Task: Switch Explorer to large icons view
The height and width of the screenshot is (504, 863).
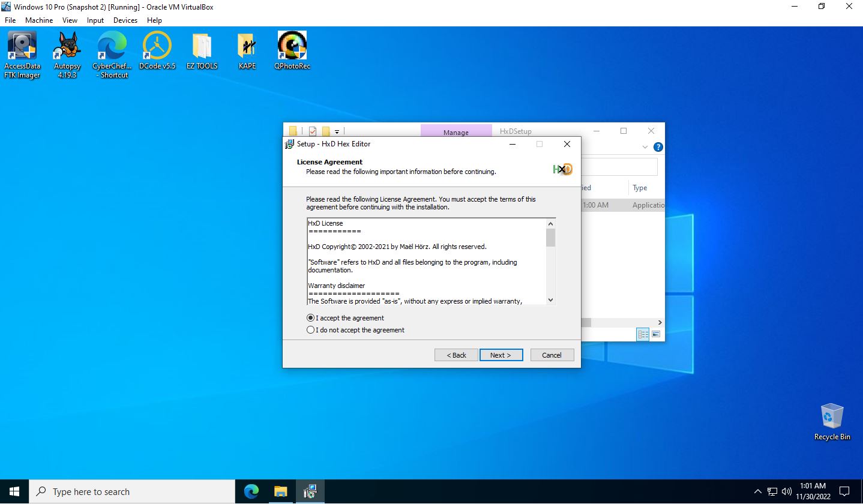Action: [655, 334]
